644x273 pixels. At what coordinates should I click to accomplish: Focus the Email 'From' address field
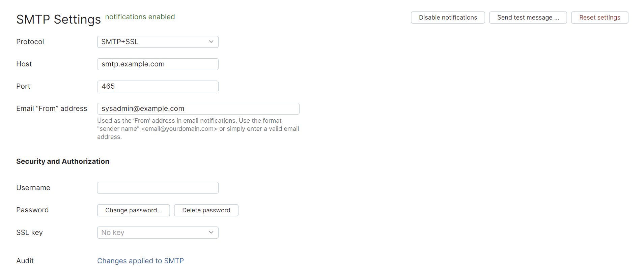coord(198,108)
